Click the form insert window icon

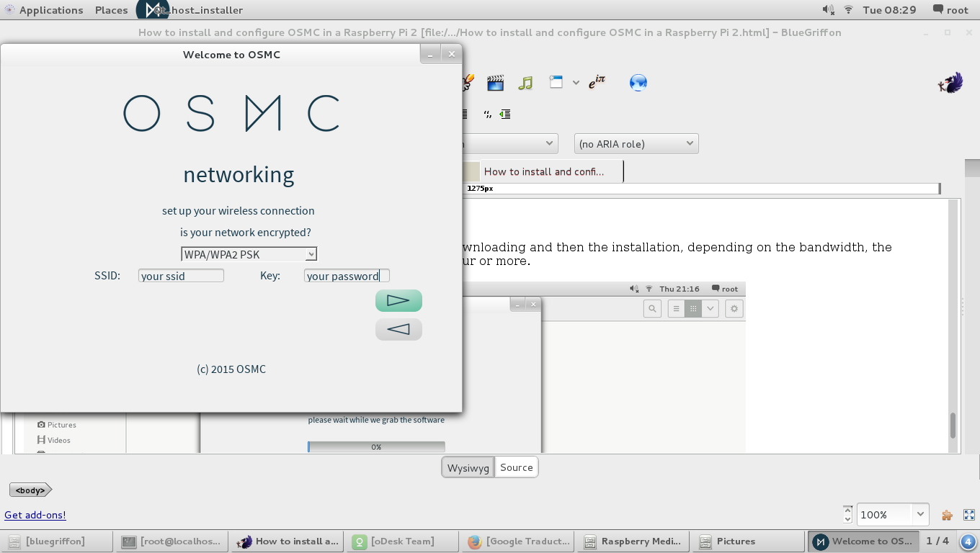[556, 82]
